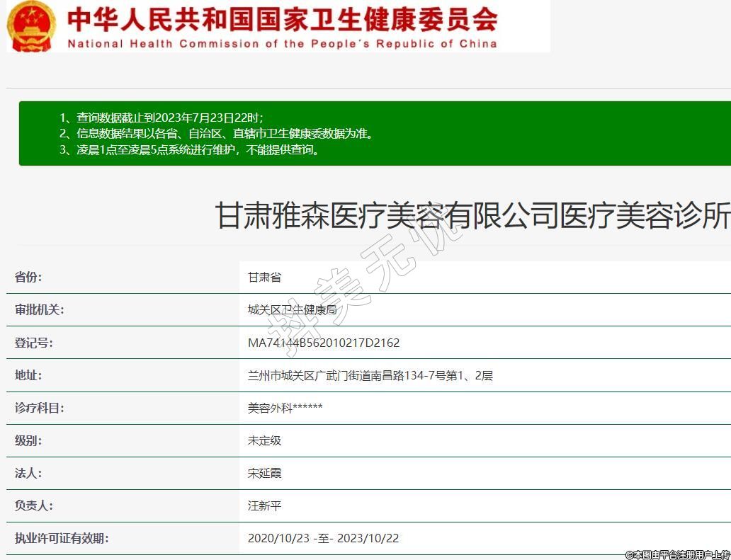Click the person in charge name 汪新平
This screenshot has height=560, width=731.
[x=264, y=505]
